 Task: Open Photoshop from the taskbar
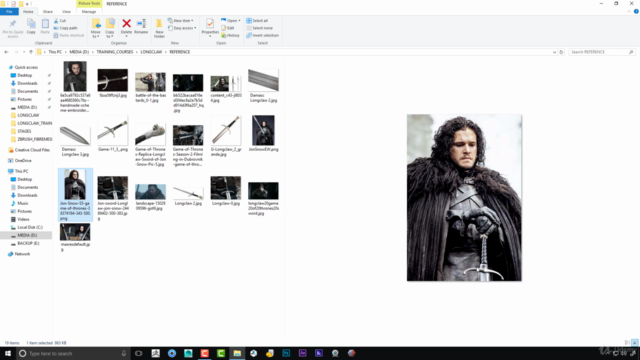286,353
